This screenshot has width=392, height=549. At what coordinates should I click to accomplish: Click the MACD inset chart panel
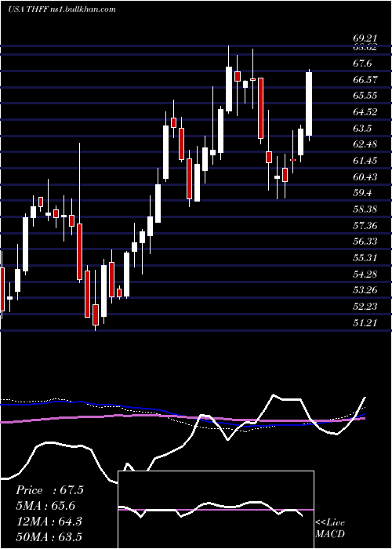click(x=216, y=510)
